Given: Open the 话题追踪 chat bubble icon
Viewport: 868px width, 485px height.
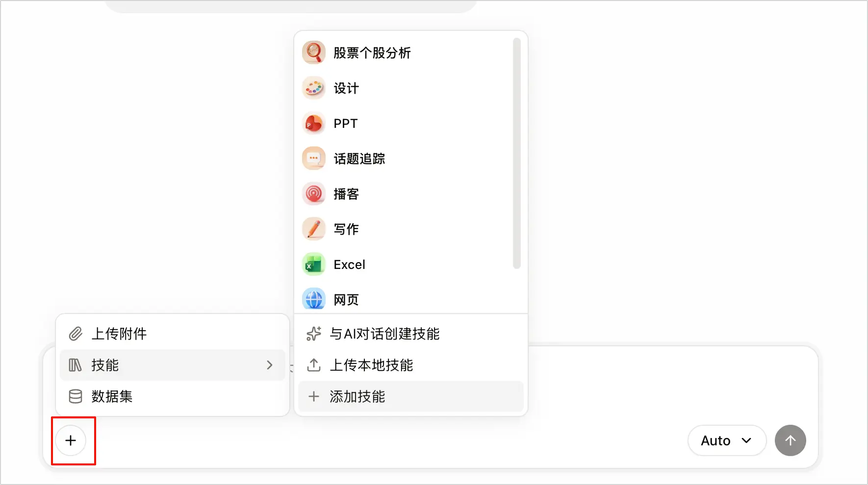Looking at the screenshot, I should coord(314,159).
